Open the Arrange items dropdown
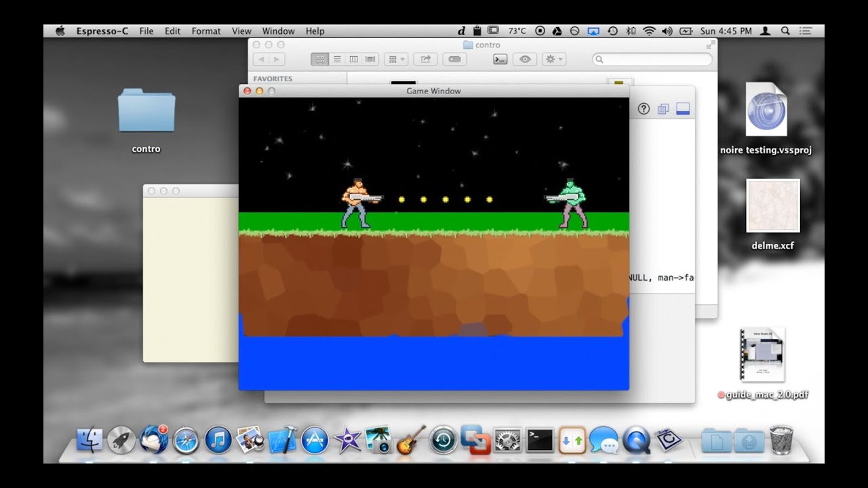 click(395, 60)
